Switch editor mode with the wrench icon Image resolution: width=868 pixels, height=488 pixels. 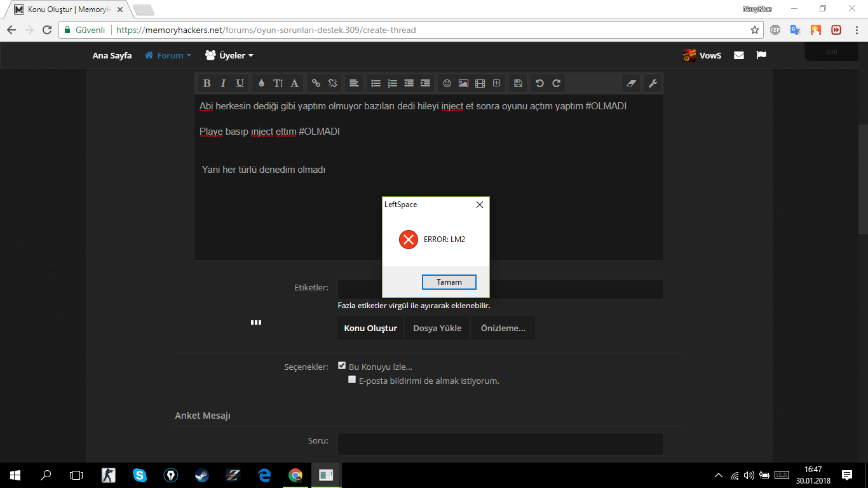(653, 83)
